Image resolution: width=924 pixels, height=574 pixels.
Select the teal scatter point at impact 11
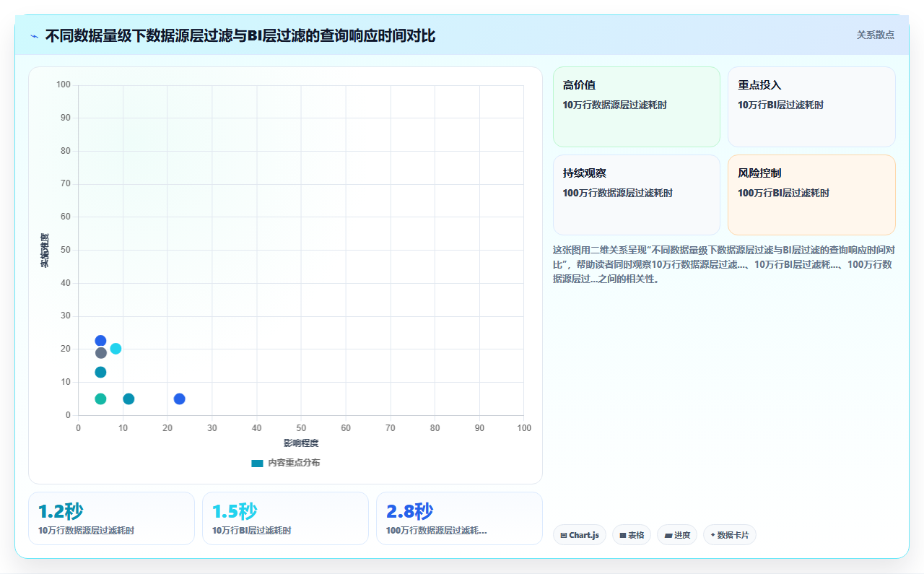[x=128, y=399]
